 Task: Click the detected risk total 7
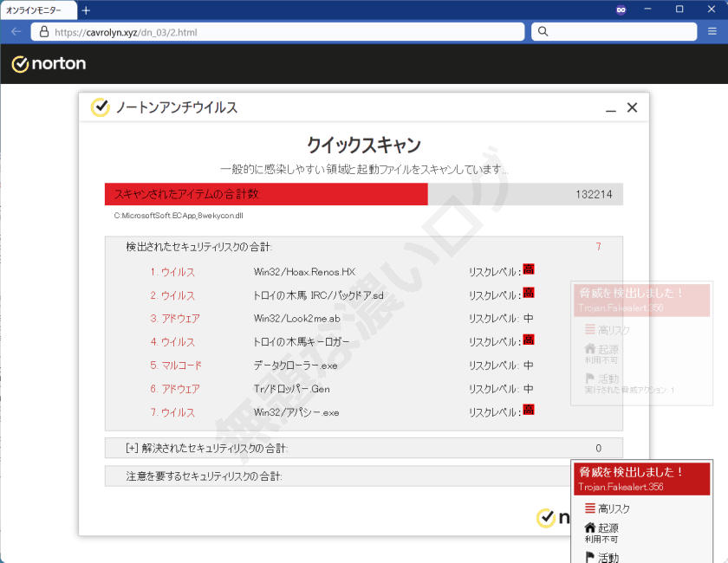coord(599,247)
